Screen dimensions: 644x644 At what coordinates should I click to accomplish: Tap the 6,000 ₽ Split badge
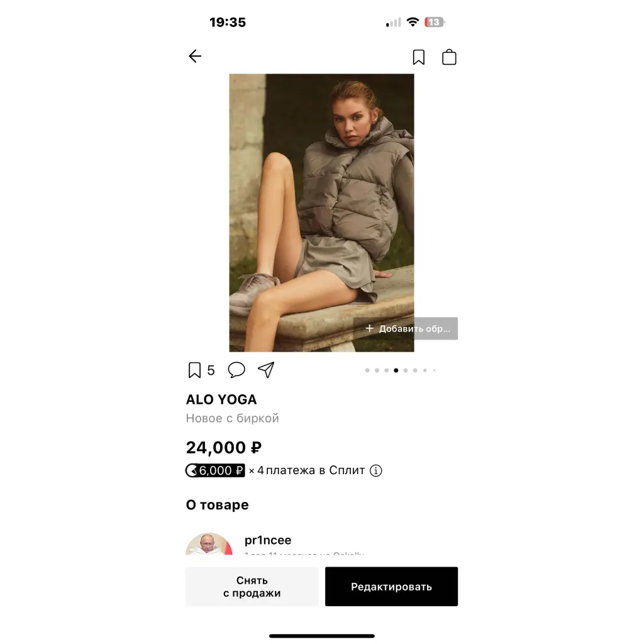(x=215, y=470)
